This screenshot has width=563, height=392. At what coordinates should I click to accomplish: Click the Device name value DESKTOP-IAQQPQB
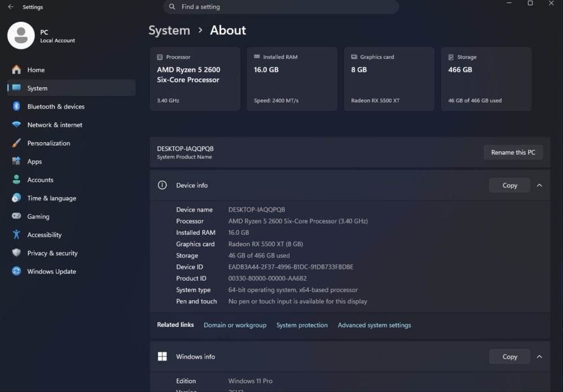point(256,210)
